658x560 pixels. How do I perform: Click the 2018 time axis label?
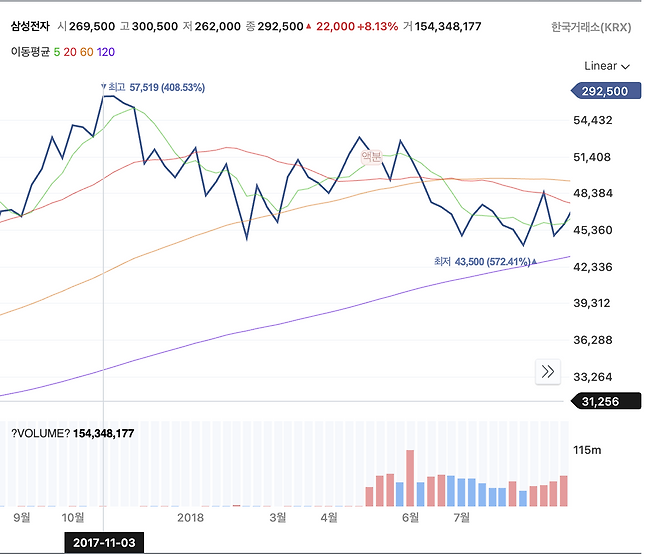[x=190, y=518]
